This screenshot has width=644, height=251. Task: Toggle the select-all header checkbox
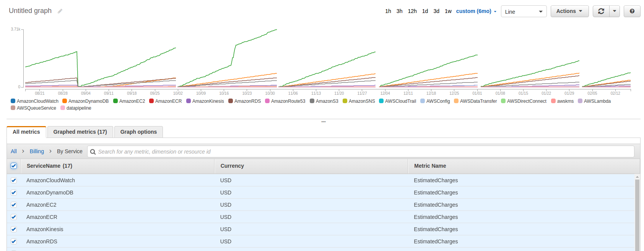click(x=14, y=166)
